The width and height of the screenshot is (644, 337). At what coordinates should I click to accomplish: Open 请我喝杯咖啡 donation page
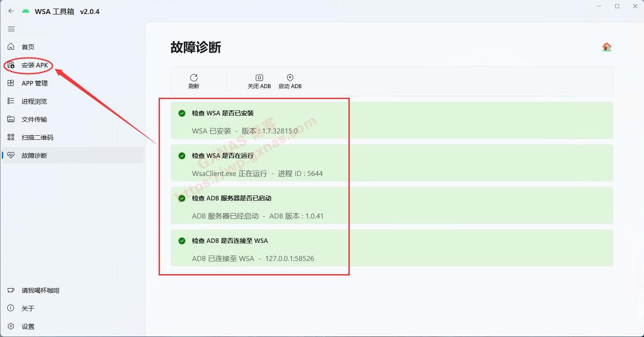[x=40, y=290]
